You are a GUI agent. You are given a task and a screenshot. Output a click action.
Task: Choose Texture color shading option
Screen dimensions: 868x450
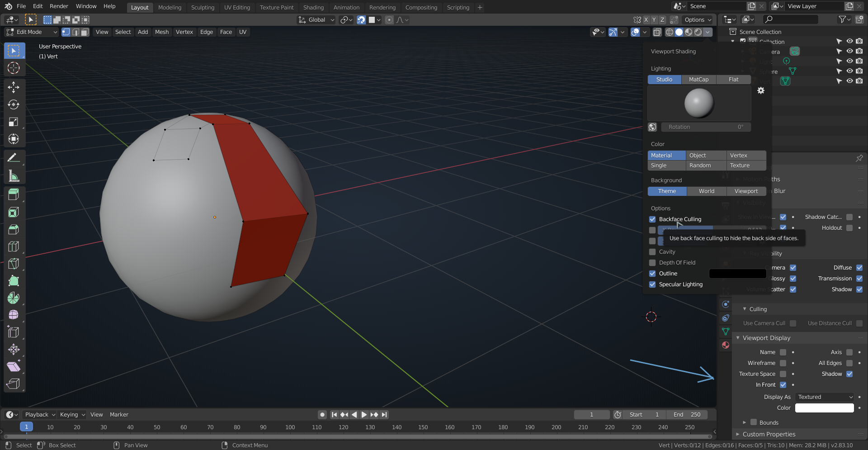(746, 166)
